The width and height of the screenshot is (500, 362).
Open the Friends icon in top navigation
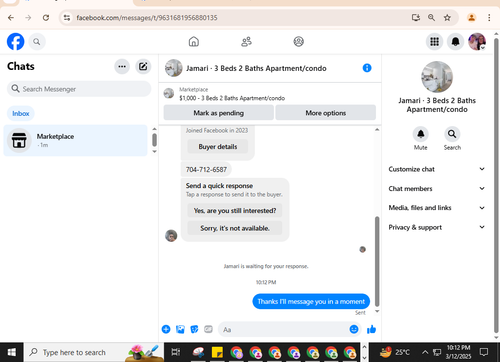click(246, 42)
